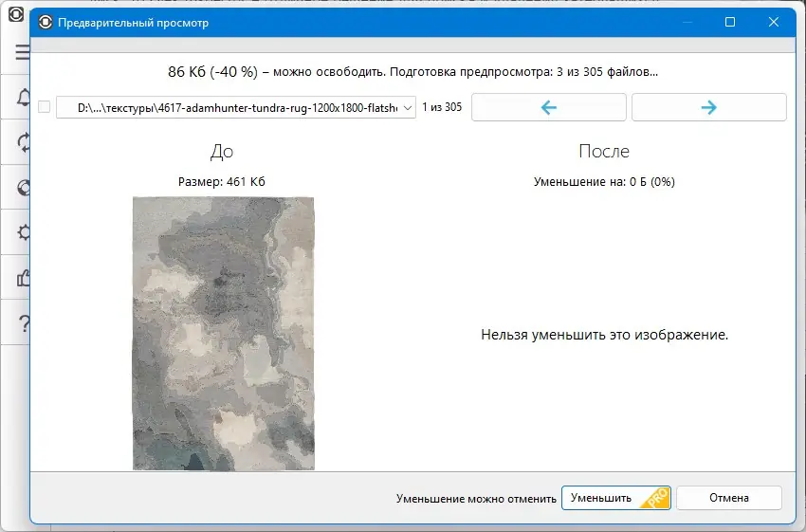806x532 pixels.
Task: Click the 'Уменьшение можно отменить' label
Action: point(476,499)
